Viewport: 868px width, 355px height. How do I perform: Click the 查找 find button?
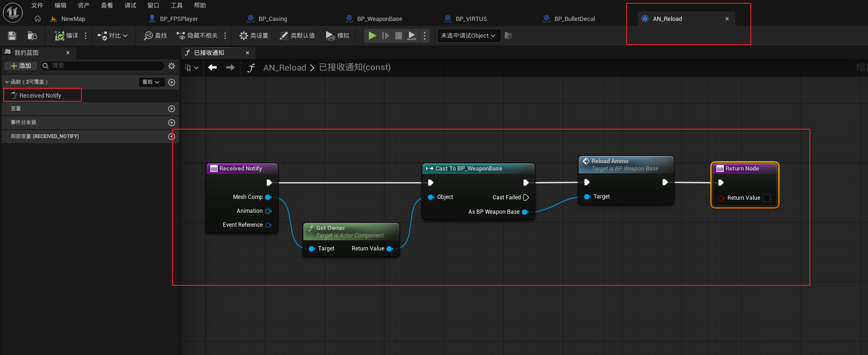coord(155,36)
